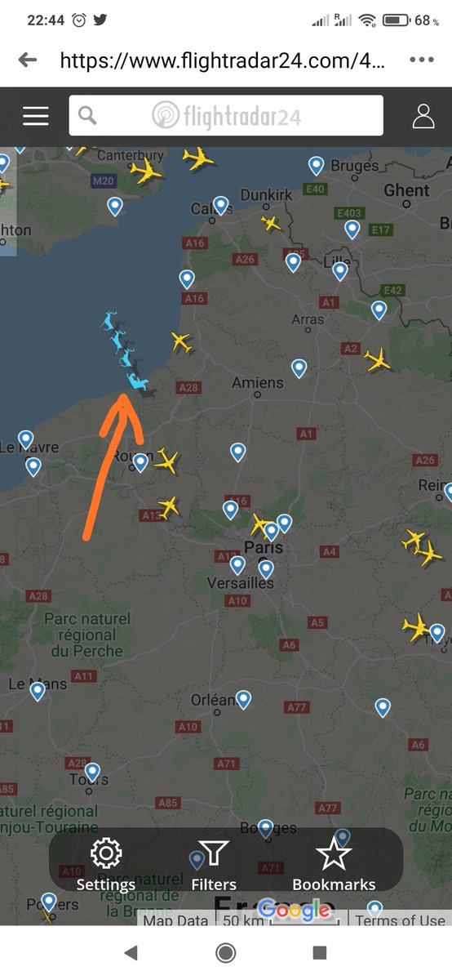
Task: Tap the Flightradar24 search field
Action: point(226,115)
